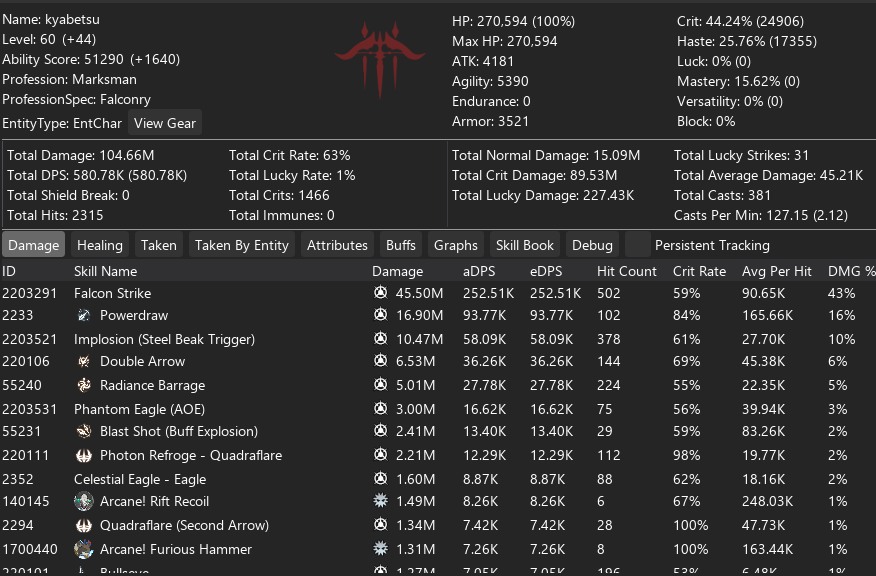876x576 pixels.
Task: Click damage type icon in Radiance Barrage row
Action: tap(380, 384)
